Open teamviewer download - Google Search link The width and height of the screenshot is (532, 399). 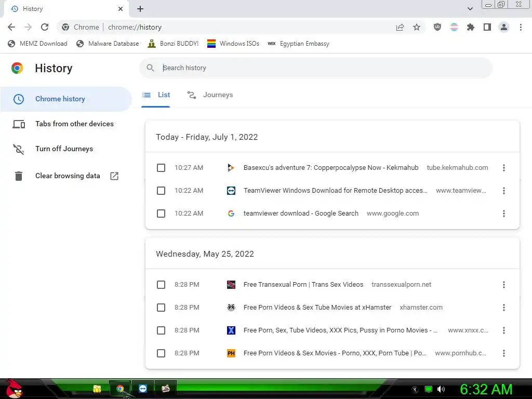coord(301,214)
